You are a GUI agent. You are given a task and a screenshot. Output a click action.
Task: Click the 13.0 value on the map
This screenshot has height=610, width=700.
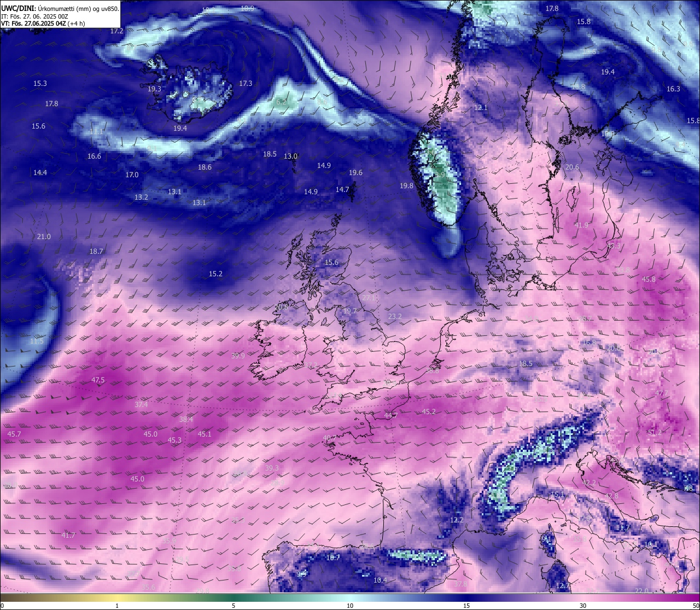(x=290, y=156)
